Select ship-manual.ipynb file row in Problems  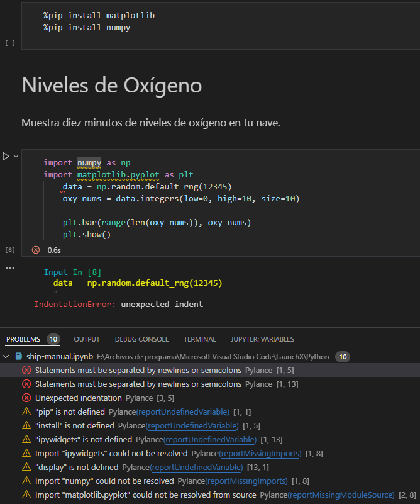[x=210, y=357]
